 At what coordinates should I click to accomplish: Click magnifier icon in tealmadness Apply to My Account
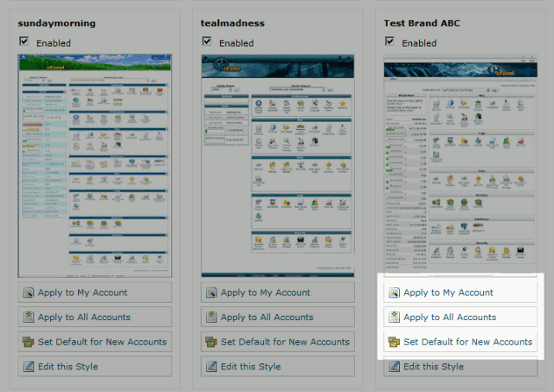point(211,292)
